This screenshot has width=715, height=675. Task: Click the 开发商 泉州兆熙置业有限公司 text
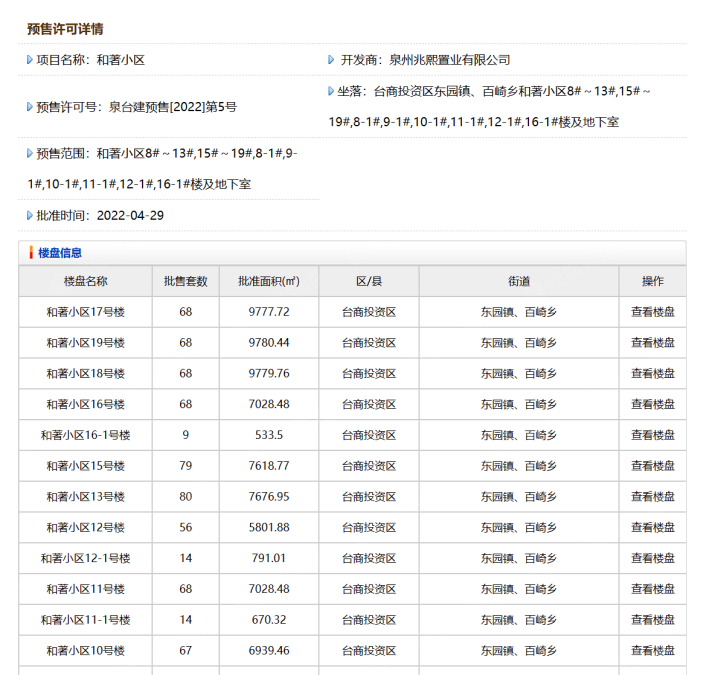(425, 60)
